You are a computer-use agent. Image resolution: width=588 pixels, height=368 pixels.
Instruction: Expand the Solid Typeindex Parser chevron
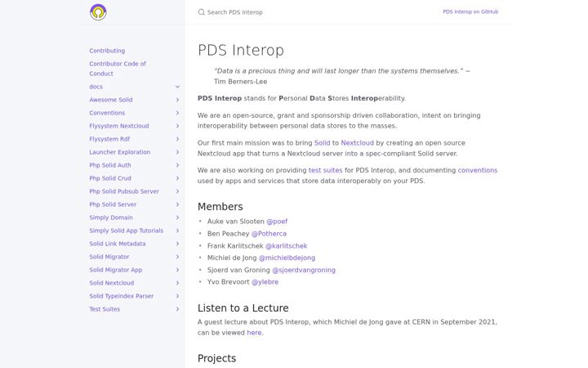tap(177, 296)
